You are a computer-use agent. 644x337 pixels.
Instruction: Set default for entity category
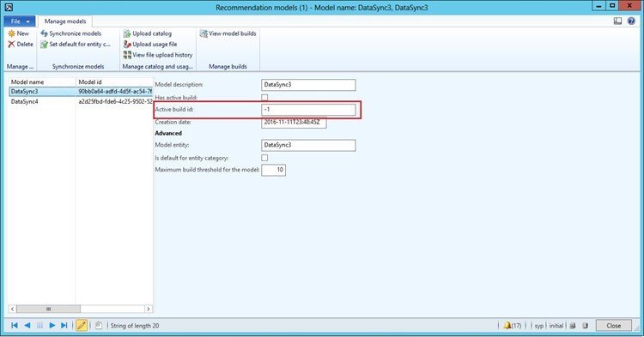click(x=76, y=45)
